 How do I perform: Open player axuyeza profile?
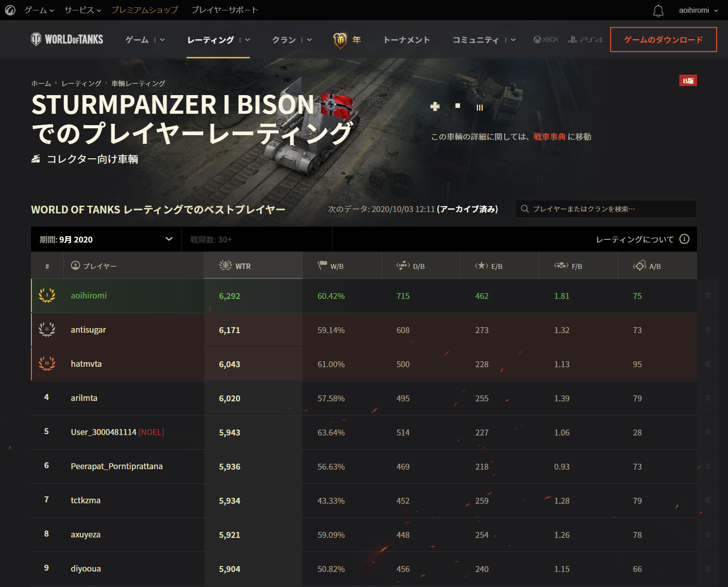click(x=86, y=534)
